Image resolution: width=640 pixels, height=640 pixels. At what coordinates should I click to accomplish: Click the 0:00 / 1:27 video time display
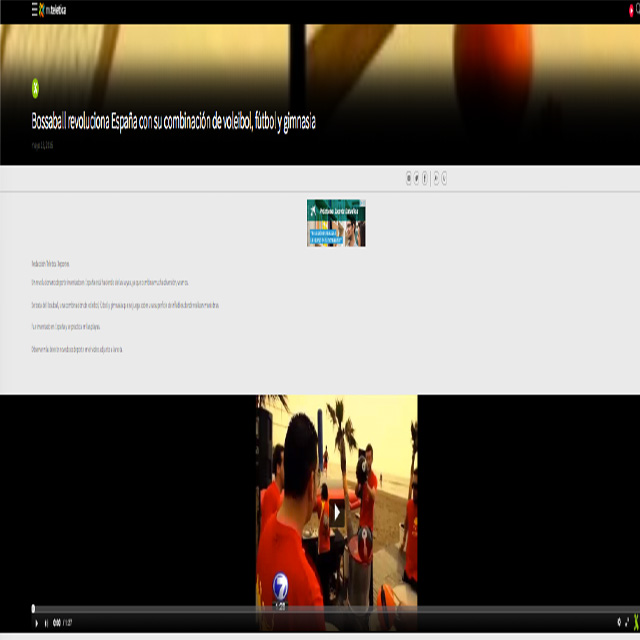point(62,623)
